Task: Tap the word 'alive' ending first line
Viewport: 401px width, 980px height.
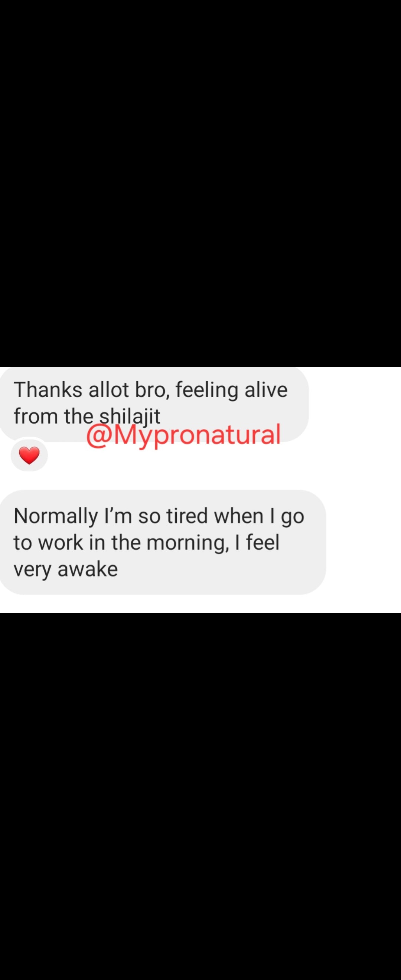Action: pyautogui.click(x=266, y=389)
